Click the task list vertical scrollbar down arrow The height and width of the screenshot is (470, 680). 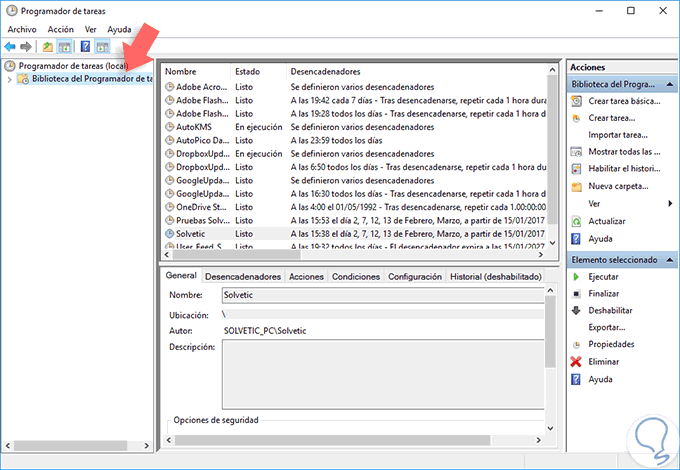click(x=552, y=243)
